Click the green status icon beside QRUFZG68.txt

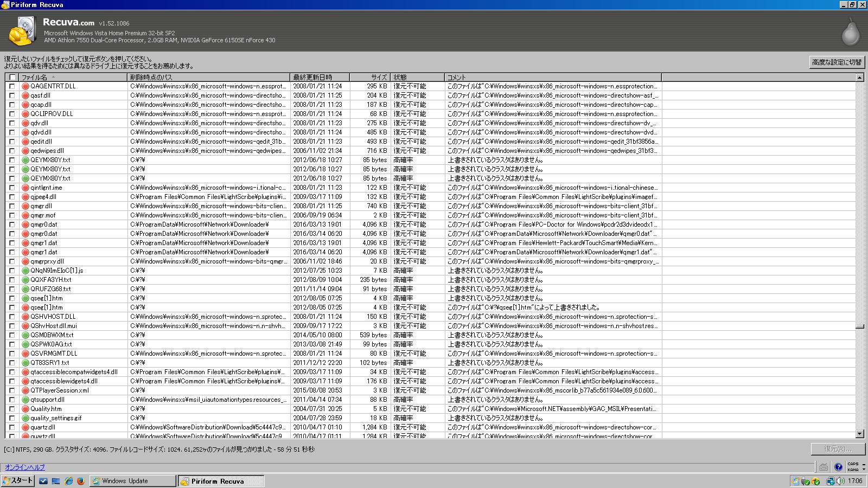coord(25,289)
